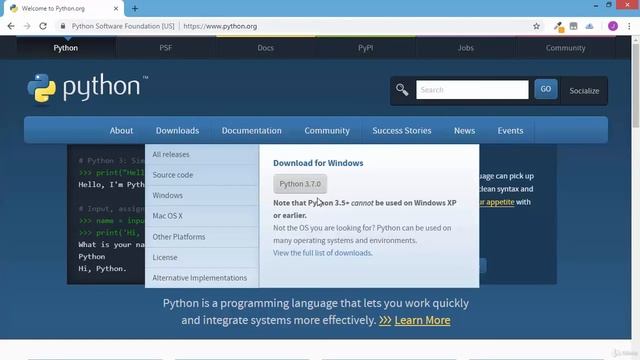Open the Community top-bar tab
Viewport: 640px width, 360px height.
point(565,48)
